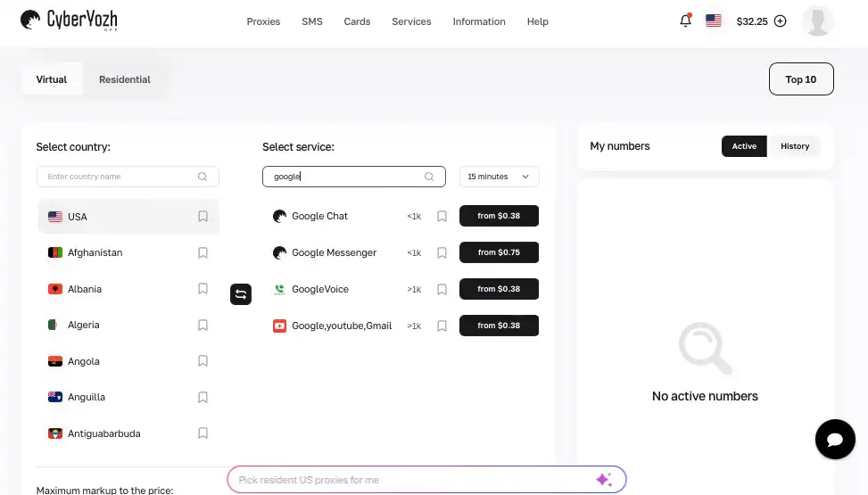This screenshot has height=495, width=868.
Task: Show numbers History tab
Action: pyautogui.click(x=794, y=146)
